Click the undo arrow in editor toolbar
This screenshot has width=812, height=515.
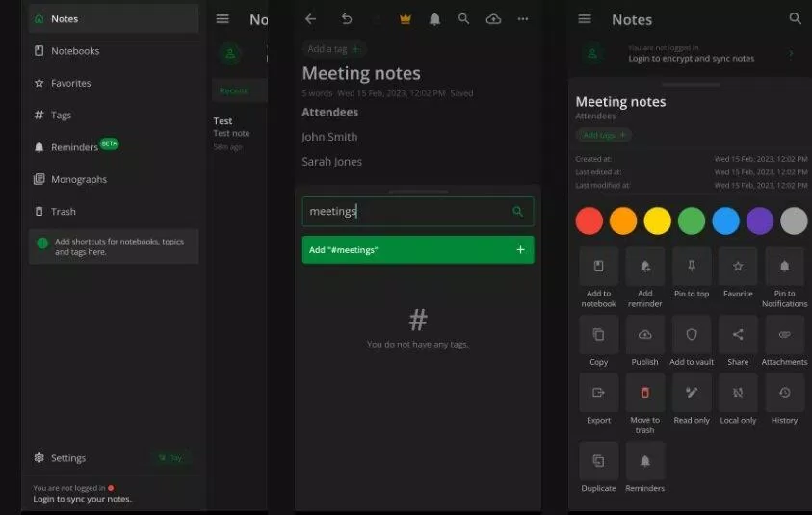347,19
